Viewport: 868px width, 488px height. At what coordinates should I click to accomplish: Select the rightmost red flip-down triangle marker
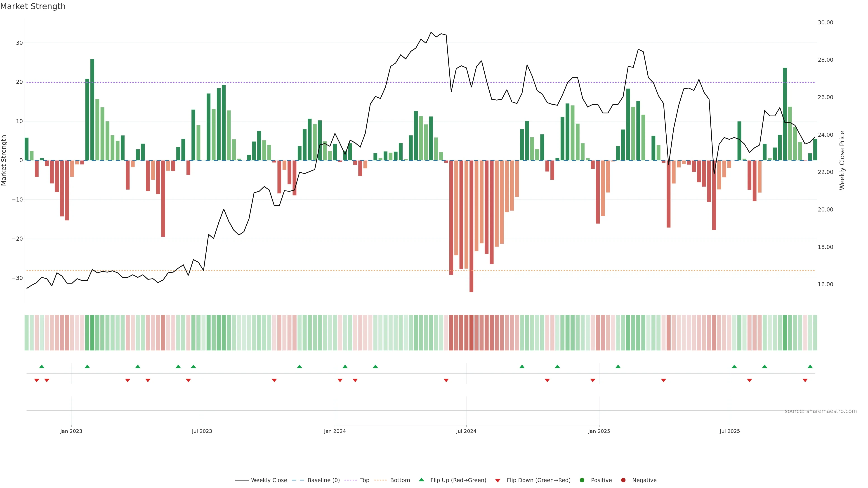805,380
